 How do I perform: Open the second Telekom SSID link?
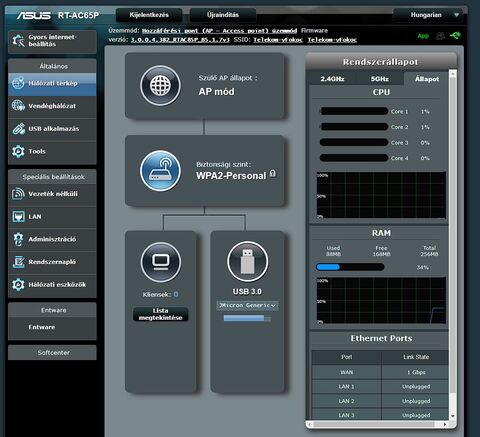[332, 40]
